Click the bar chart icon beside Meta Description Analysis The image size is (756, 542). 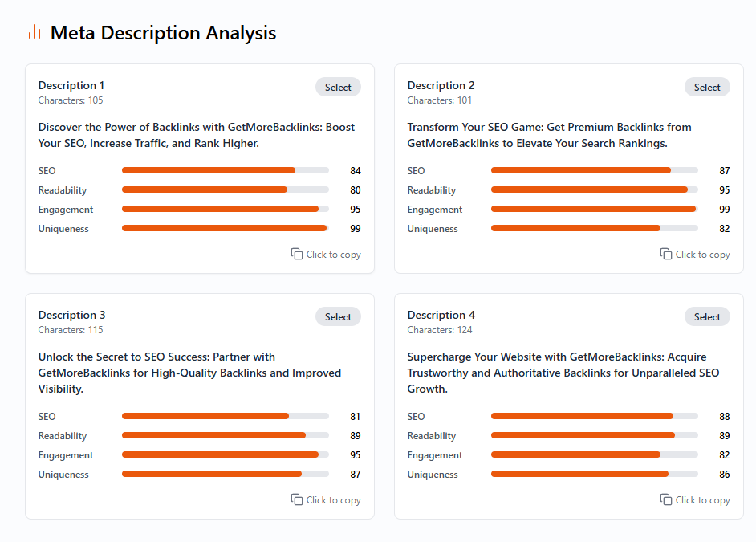click(x=35, y=32)
